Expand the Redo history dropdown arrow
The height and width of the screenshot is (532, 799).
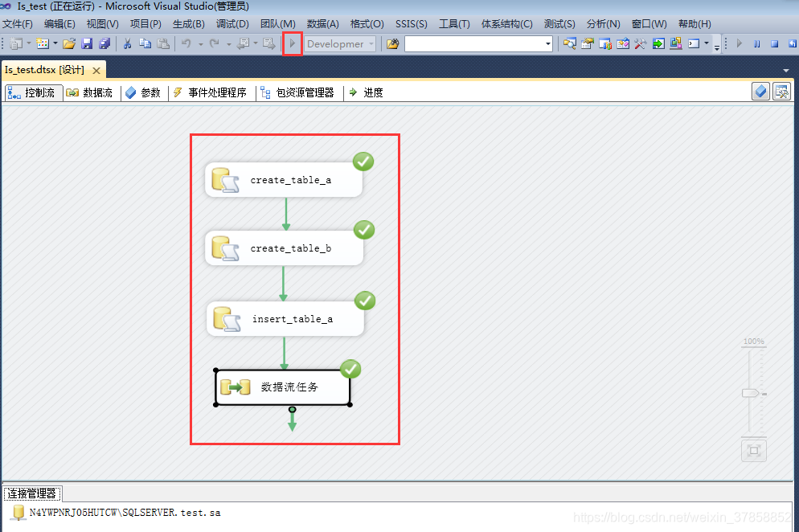point(229,44)
